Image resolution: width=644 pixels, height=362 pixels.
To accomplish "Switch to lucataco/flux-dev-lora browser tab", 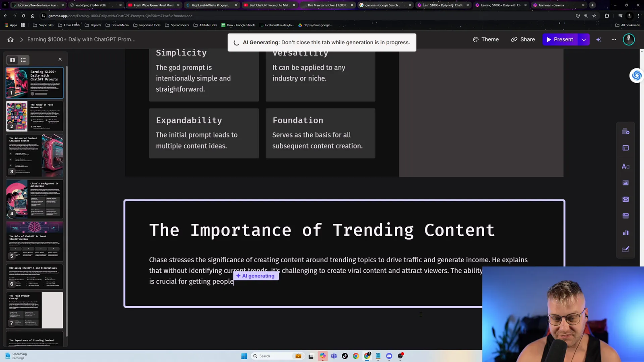I will click(37, 5).
